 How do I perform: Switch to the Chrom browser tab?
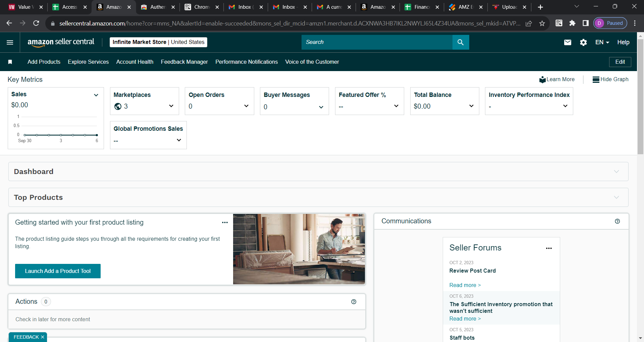pyautogui.click(x=202, y=7)
